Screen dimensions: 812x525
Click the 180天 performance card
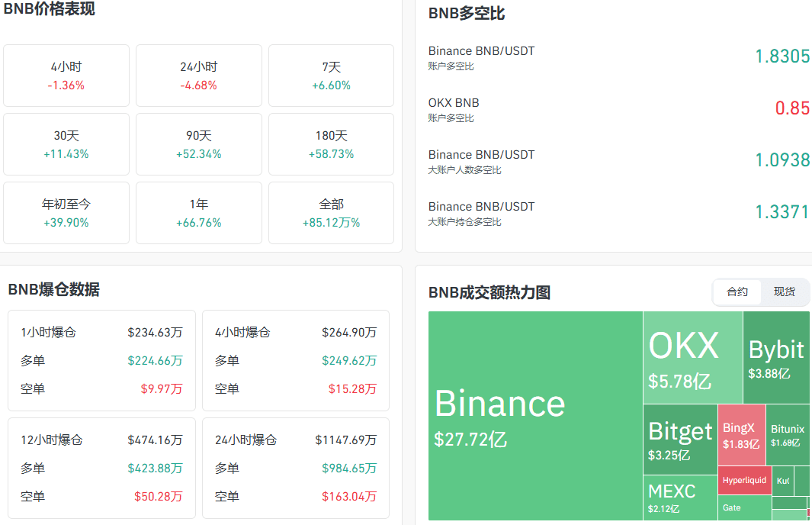tap(332, 144)
